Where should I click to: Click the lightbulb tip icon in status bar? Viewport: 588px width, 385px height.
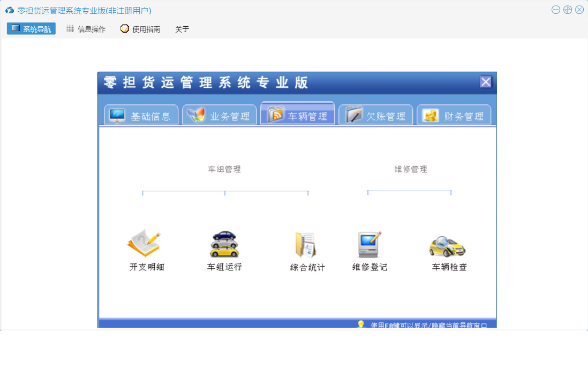click(x=361, y=324)
